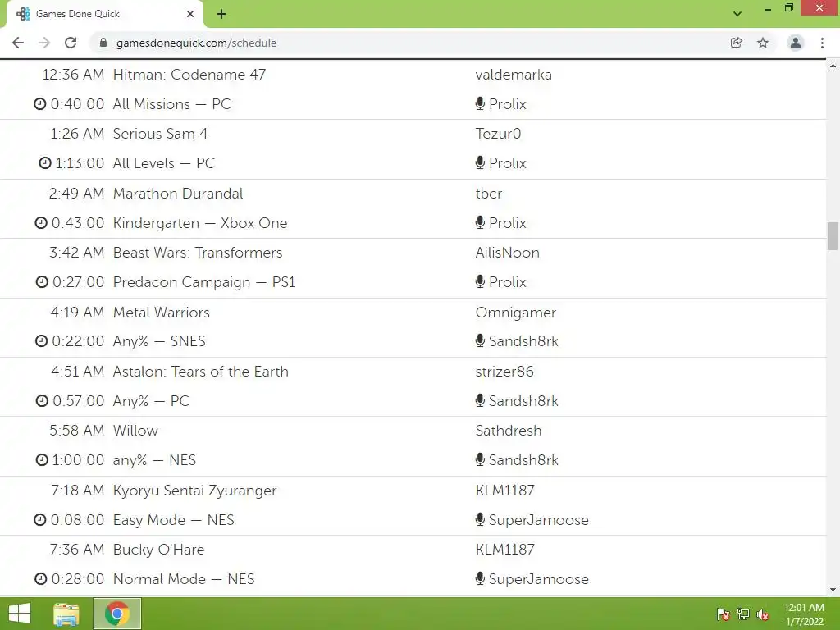This screenshot has width=840, height=630.
Task: Click the scrollbar down arrow
Action: click(x=833, y=590)
